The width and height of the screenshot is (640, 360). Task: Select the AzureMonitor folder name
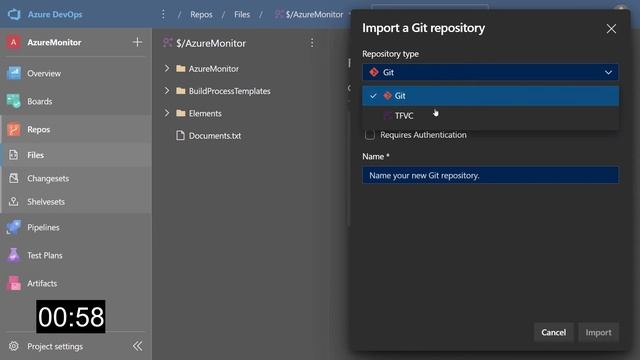click(x=213, y=69)
